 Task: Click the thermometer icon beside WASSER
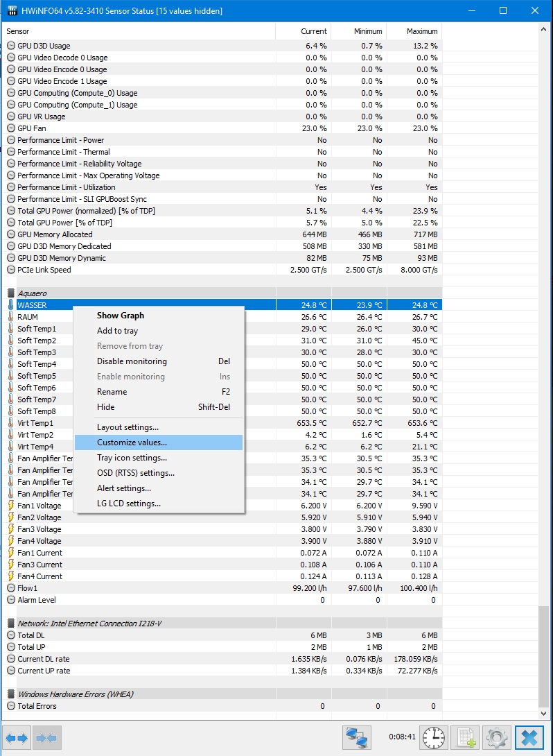10,304
